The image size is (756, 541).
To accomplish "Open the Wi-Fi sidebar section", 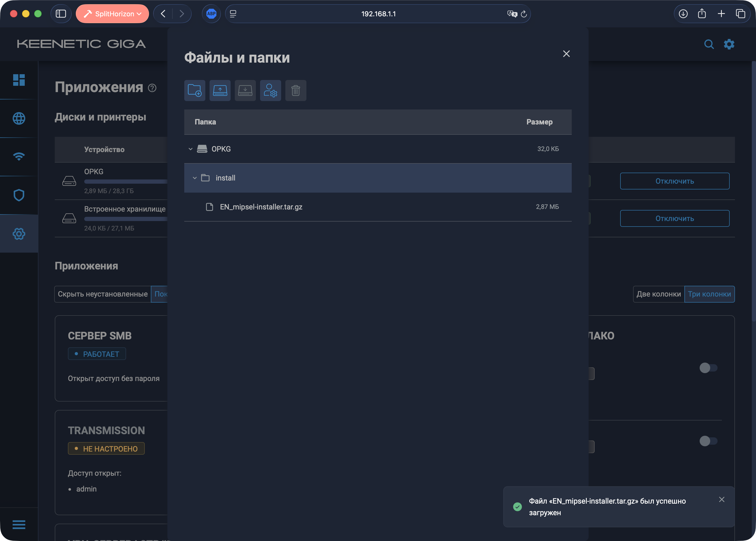I will click(19, 157).
